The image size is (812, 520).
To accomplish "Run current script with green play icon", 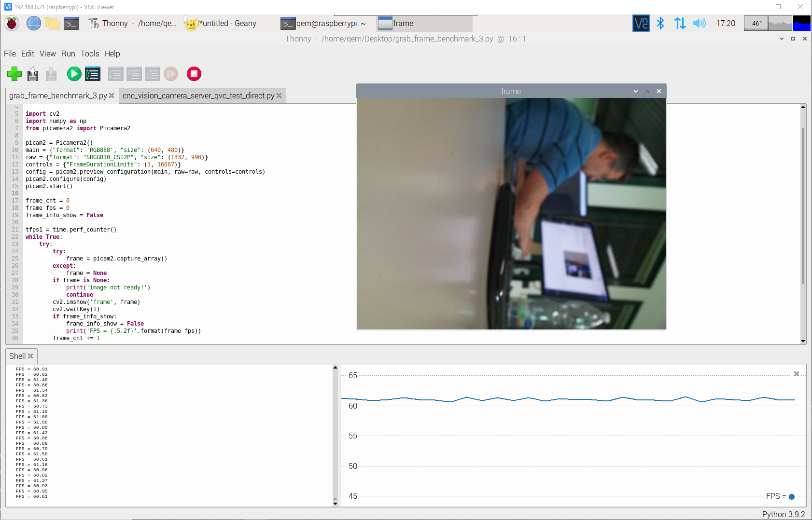I will (74, 74).
